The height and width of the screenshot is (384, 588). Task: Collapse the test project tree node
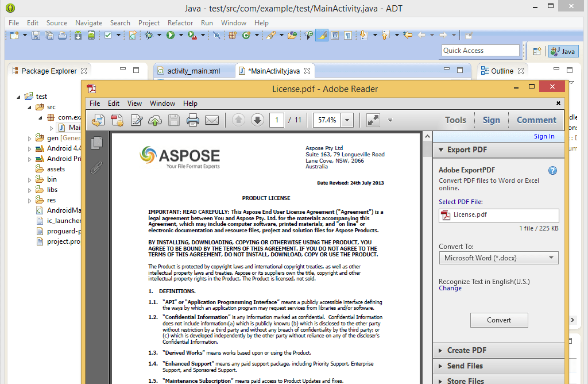pyautogui.click(x=18, y=97)
